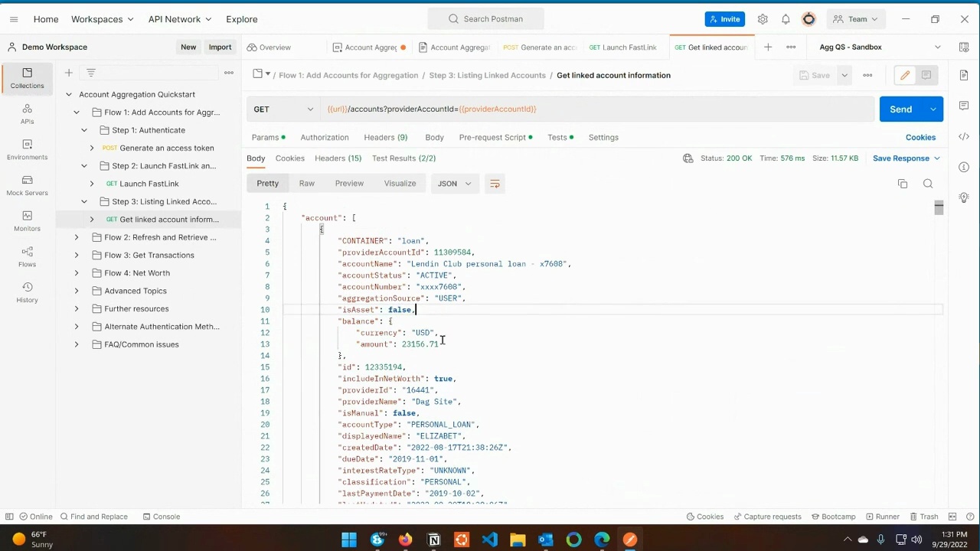Open Cookies link near Send

tap(920, 138)
